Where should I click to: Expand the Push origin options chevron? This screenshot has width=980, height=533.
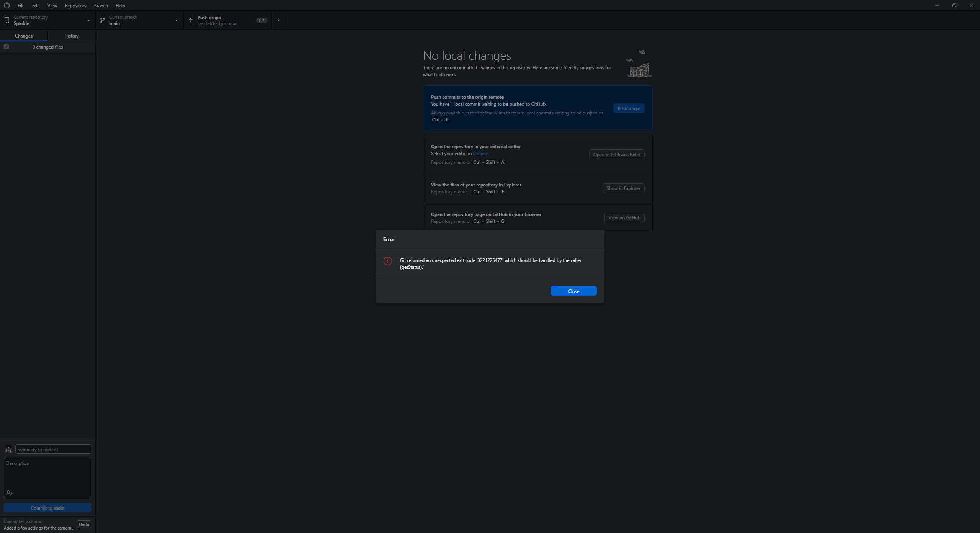click(x=278, y=20)
